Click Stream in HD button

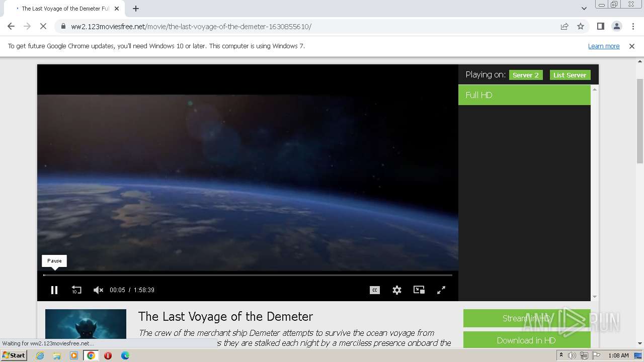pos(527,318)
